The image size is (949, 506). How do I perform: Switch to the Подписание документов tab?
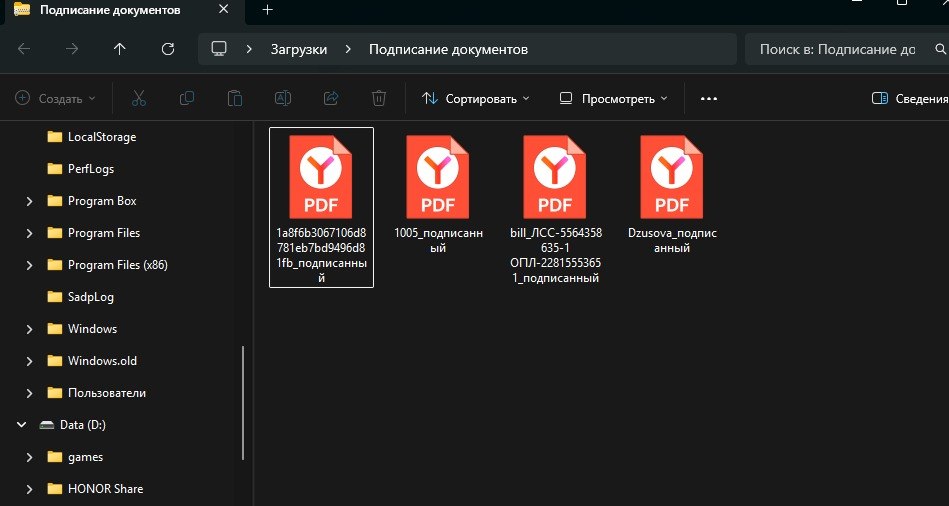pyautogui.click(x=109, y=10)
